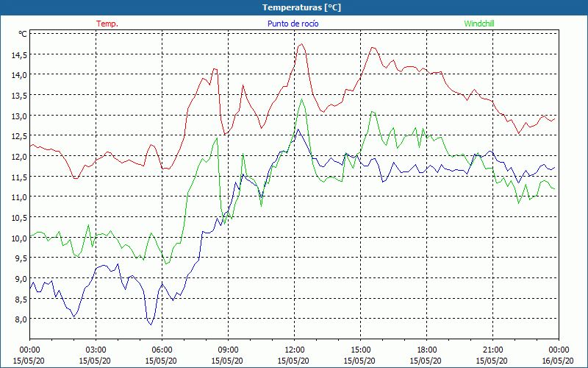Screen dimensions: 588x368
Task: Select the red 'Temp.' legend label
Action: coord(107,24)
